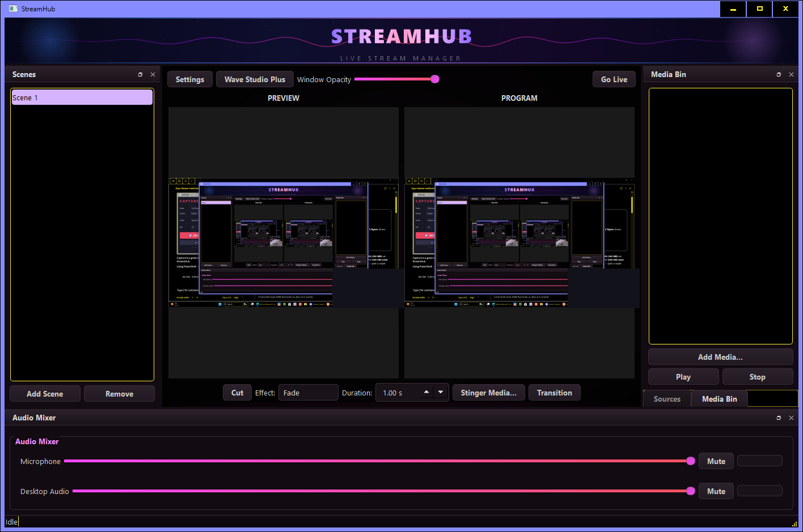This screenshot has height=532, width=803.
Task: Switch to the Sources tab
Action: [667, 399]
